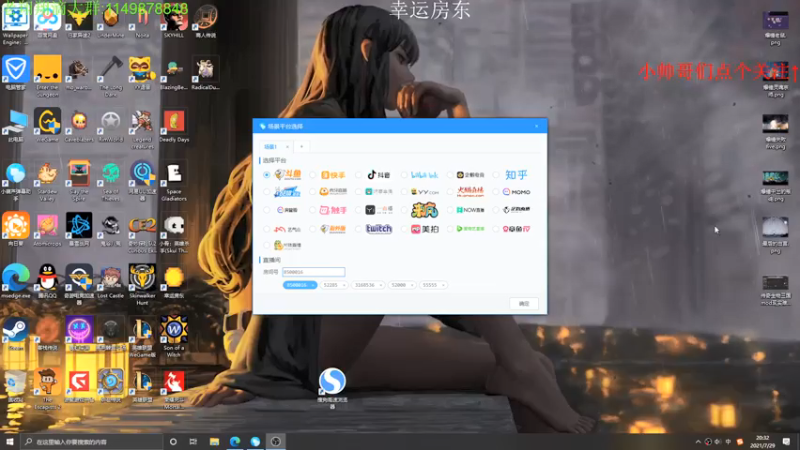Open the Recycle Bin on desktop
Viewport: 800px width, 450px height.
pos(15,386)
